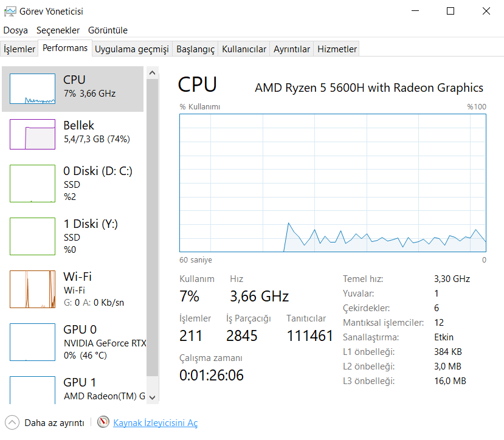Open the Bellek memory graph thumbnail
This screenshot has height=440, width=504.
(x=33, y=134)
